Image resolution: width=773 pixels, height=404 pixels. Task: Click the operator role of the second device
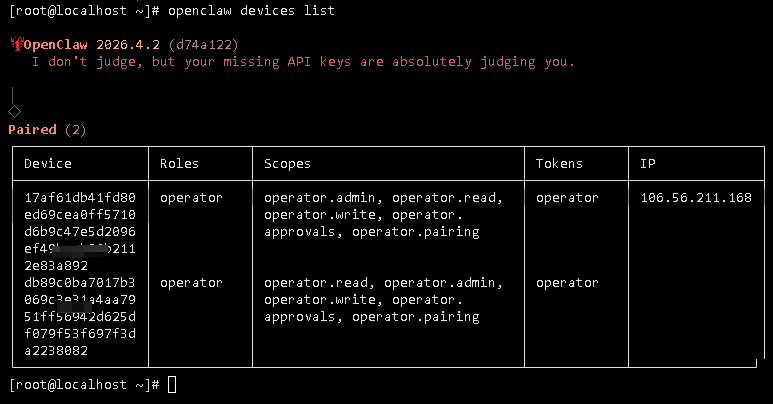pos(191,283)
